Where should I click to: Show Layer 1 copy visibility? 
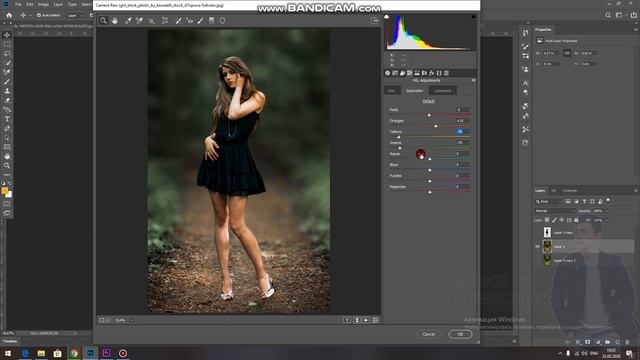538,233
